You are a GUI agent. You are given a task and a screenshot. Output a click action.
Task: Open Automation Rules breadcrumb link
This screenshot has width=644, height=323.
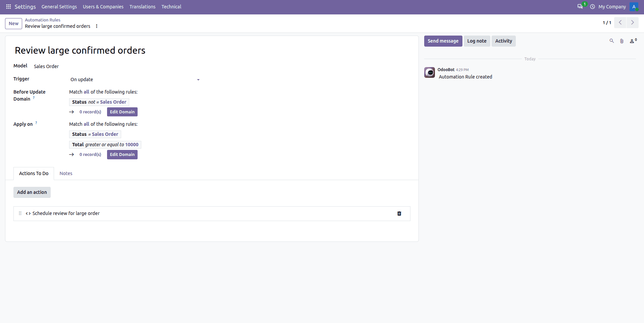[43, 20]
